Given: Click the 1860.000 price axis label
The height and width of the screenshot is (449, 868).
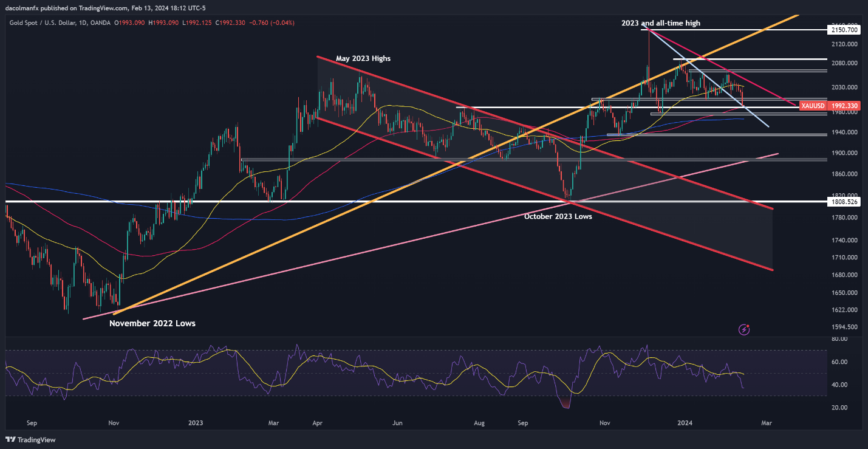Looking at the screenshot, I should tap(844, 174).
